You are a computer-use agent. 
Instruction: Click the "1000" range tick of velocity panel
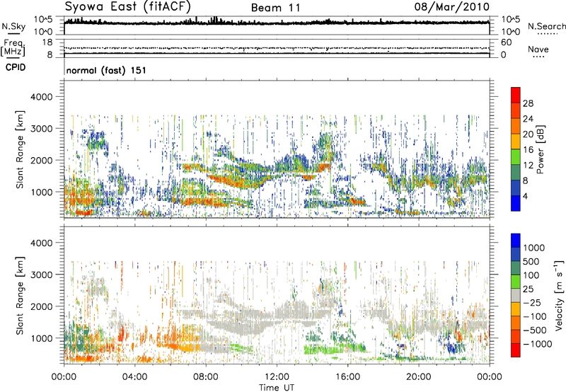(41, 339)
